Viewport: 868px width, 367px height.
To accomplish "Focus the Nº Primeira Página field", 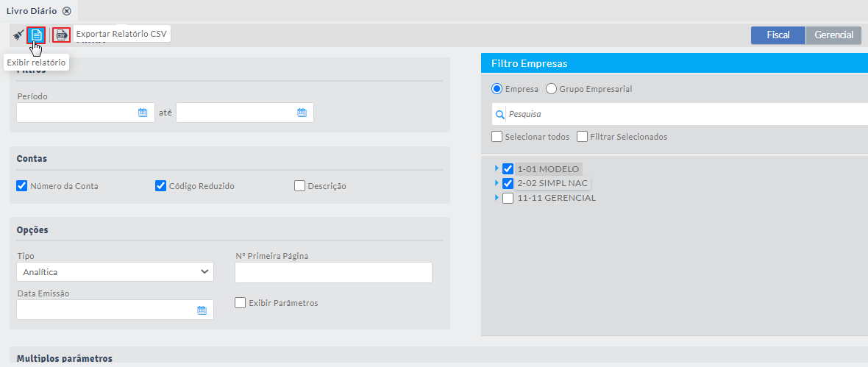I will point(333,273).
